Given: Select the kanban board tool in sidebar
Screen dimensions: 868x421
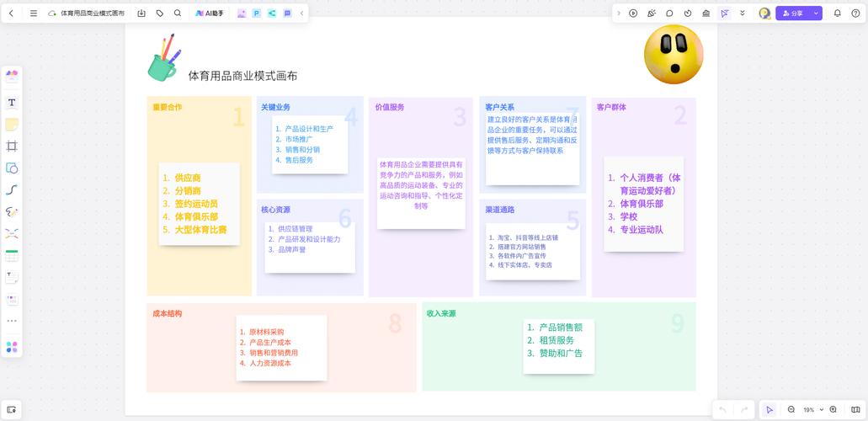Looking at the screenshot, I should pyautogui.click(x=12, y=299).
